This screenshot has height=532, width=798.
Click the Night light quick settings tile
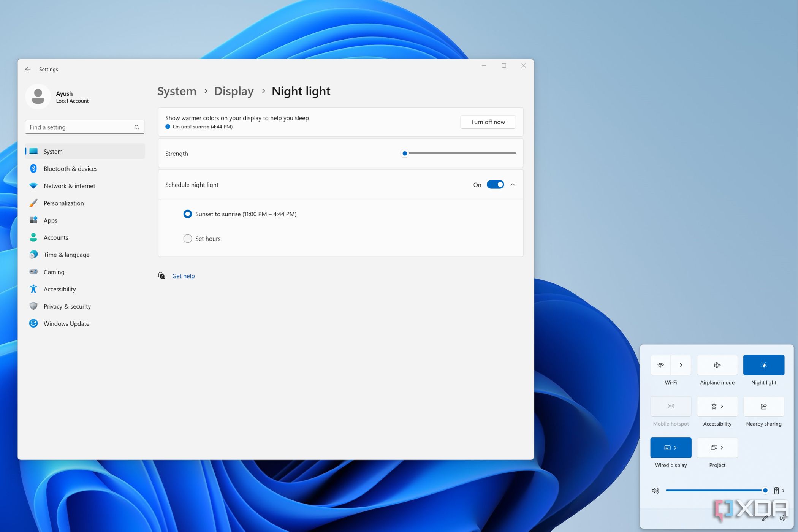point(763,365)
